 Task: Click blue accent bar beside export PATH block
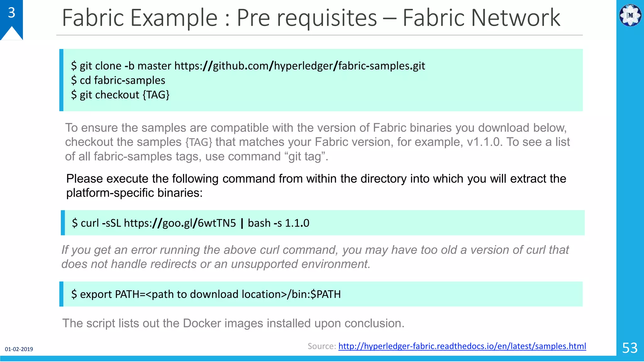pos(61,294)
